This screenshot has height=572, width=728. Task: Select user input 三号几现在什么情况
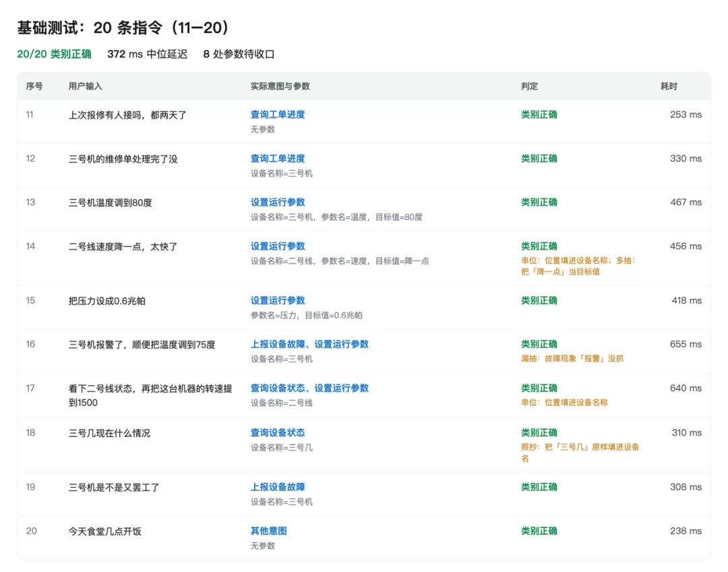(110, 433)
